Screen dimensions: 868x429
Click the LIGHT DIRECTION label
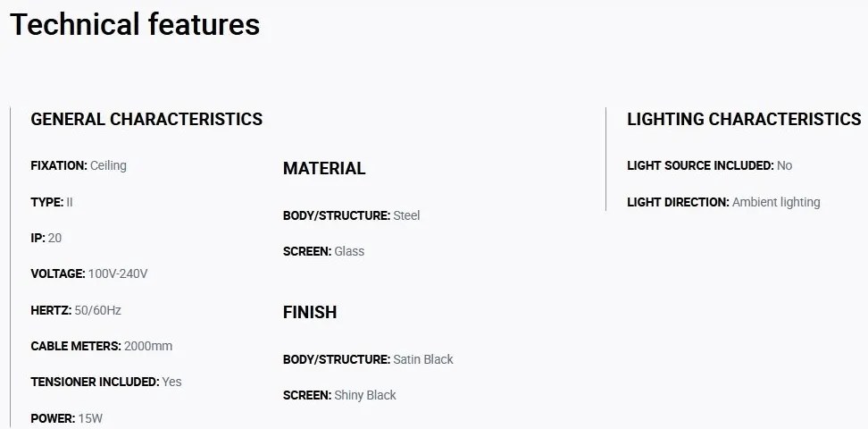678,202
